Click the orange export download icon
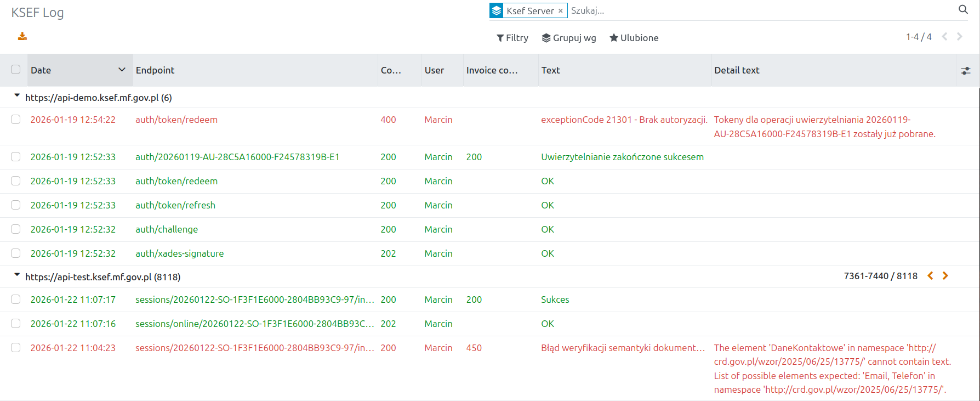 22,37
